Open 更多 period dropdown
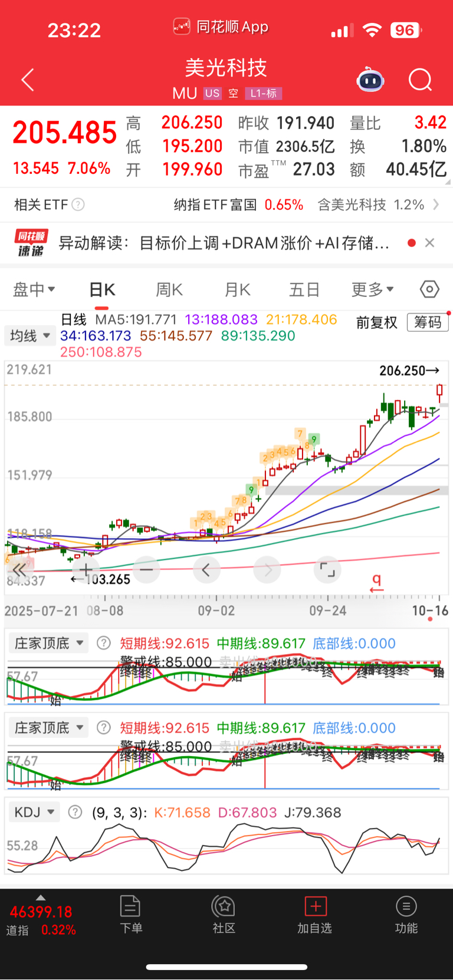 pos(372,289)
